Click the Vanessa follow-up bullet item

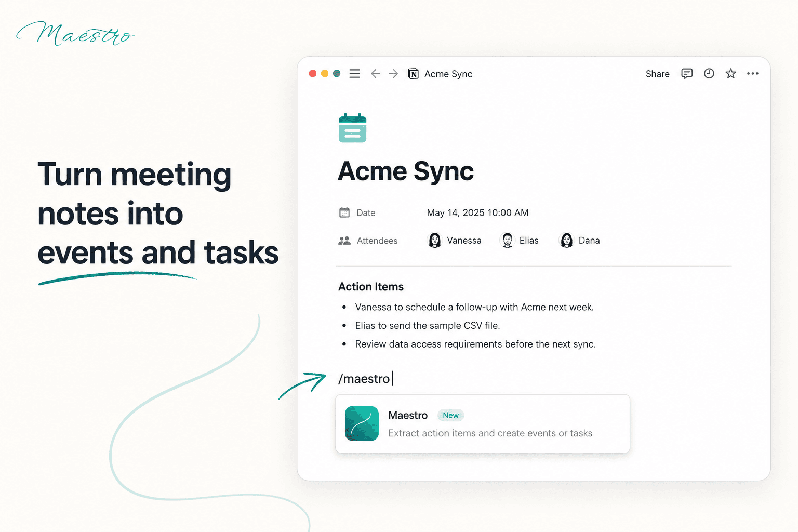474,307
